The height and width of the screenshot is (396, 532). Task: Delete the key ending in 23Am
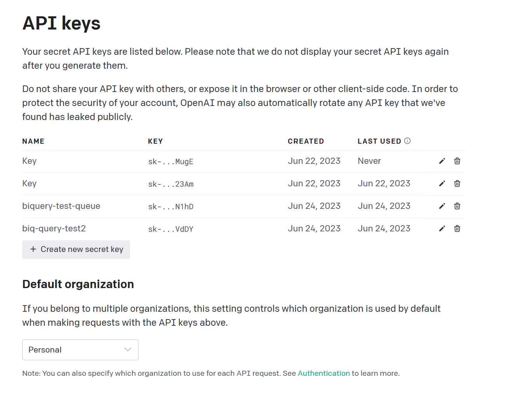pyautogui.click(x=457, y=184)
